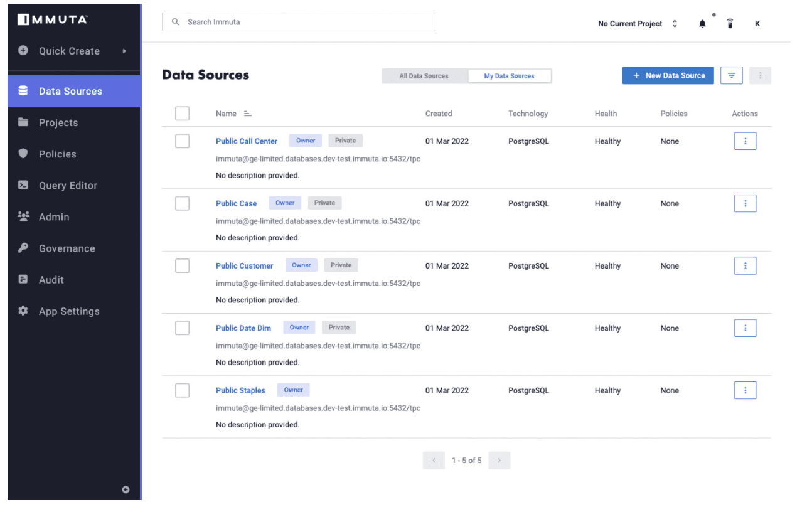Open Data Sources in sidebar

[74, 91]
